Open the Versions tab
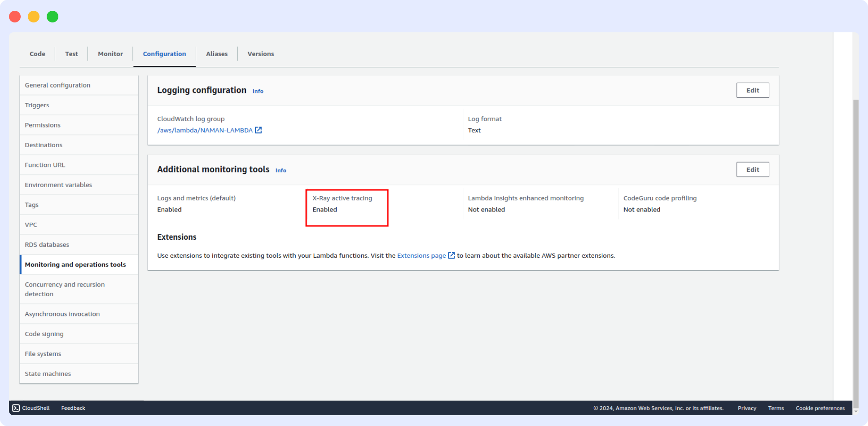868x426 pixels. [x=260, y=54]
